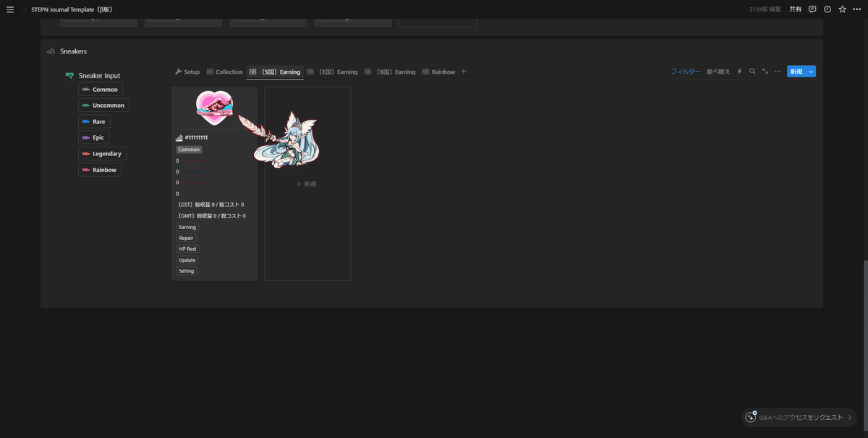Click the Rare sneaker button

coord(94,121)
